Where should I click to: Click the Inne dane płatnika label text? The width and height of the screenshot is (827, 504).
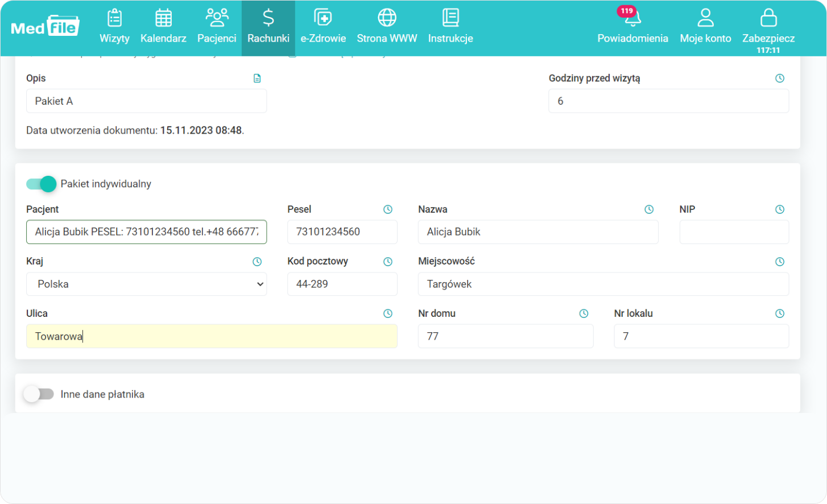point(102,394)
